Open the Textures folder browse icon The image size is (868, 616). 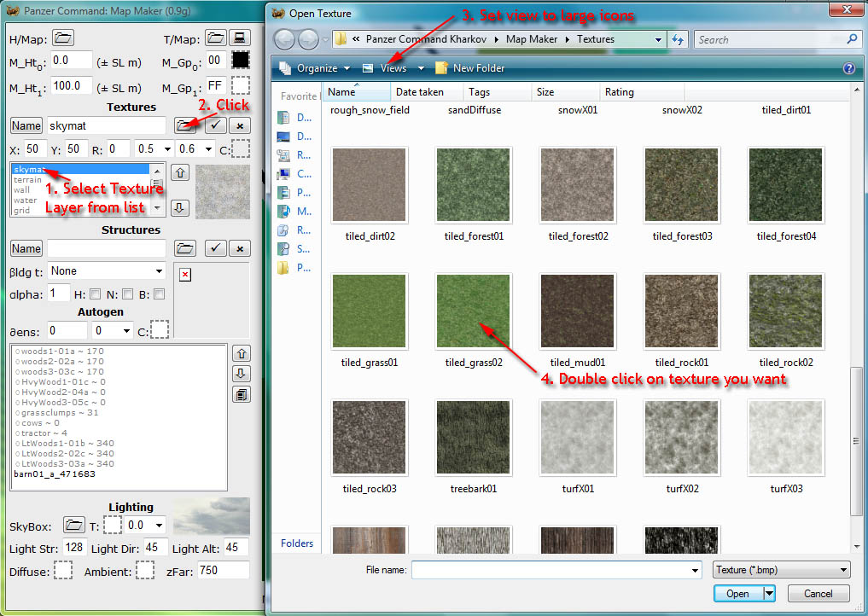click(185, 125)
